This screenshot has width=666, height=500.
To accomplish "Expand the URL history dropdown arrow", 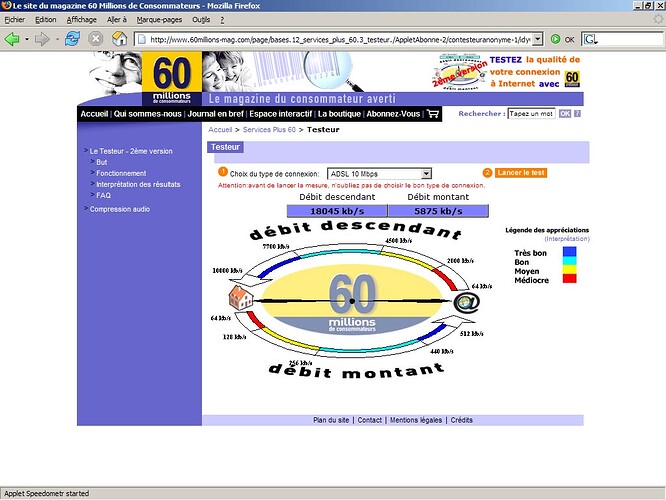I will coord(538,39).
